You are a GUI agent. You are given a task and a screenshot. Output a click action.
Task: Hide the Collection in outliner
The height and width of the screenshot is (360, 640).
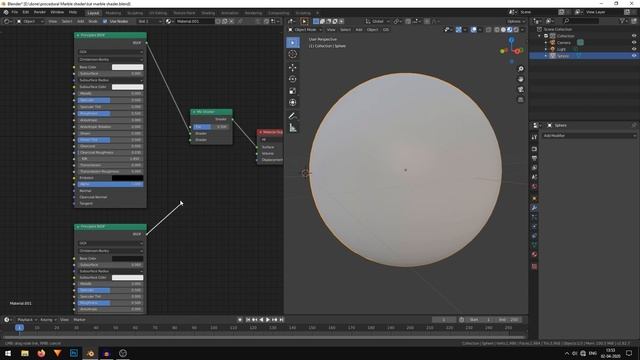click(x=634, y=36)
